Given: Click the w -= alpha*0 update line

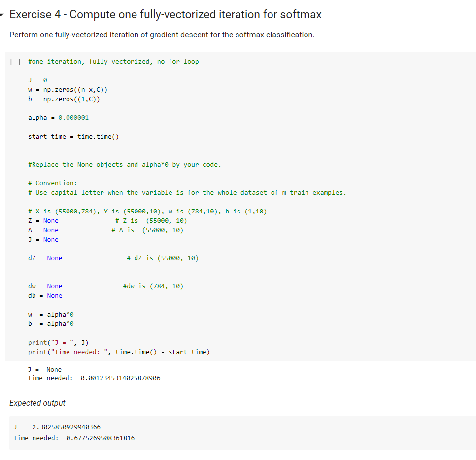Looking at the screenshot, I should (x=52, y=314).
